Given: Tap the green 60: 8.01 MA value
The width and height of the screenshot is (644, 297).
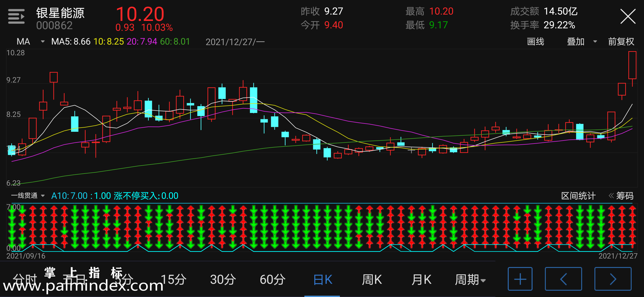Looking at the screenshot, I should 175,42.
